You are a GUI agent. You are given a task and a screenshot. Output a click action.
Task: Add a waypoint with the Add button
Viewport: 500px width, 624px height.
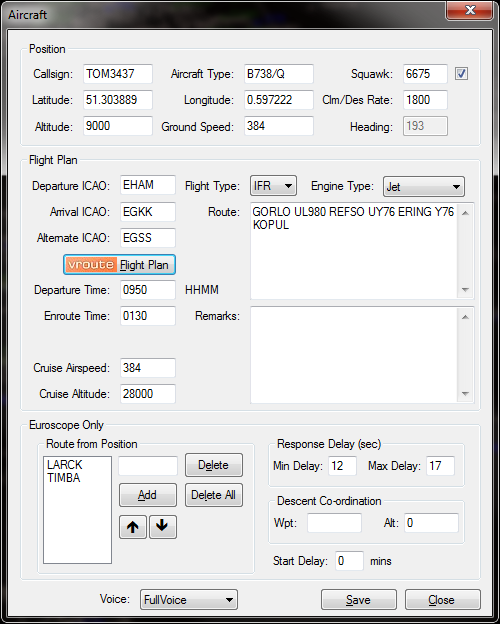[x=148, y=495]
